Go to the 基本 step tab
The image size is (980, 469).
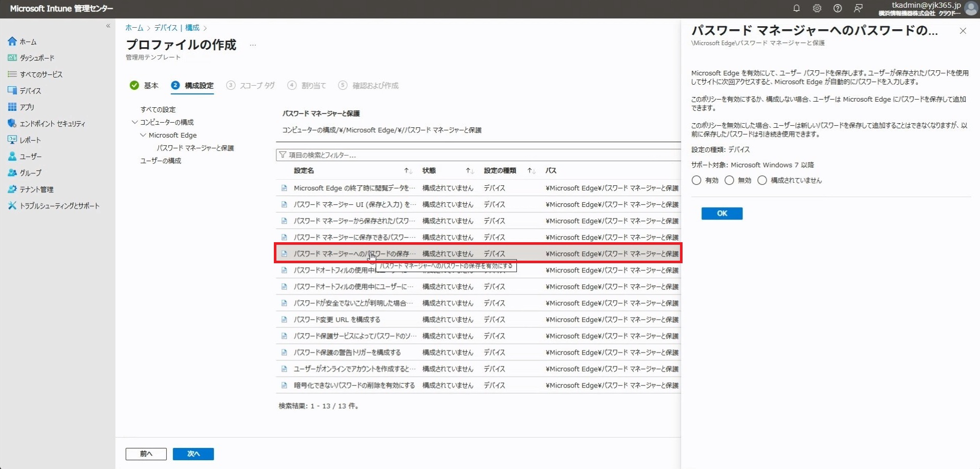(x=151, y=86)
